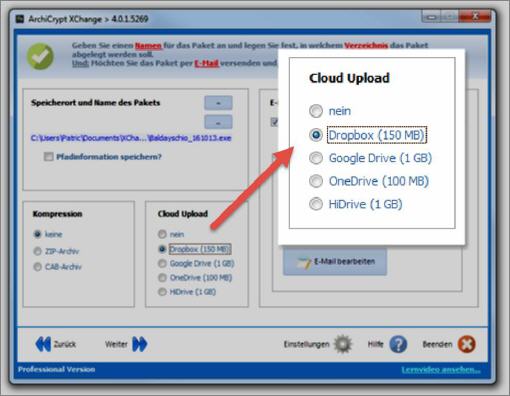Image resolution: width=510 pixels, height=396 pixels.
Task: Click the E-Mail bearbeiten button
Action: pyautogui.click(x=335, y=262)
